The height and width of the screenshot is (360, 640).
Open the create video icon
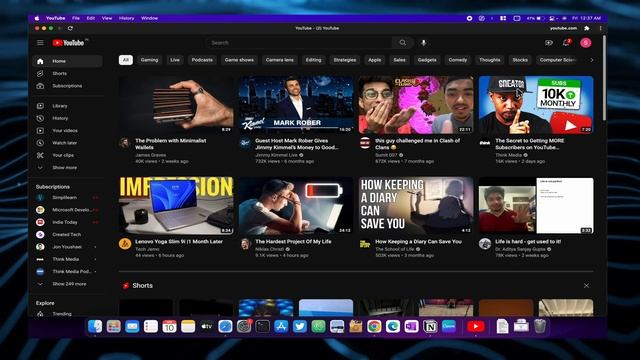click(x=549, y=42)
